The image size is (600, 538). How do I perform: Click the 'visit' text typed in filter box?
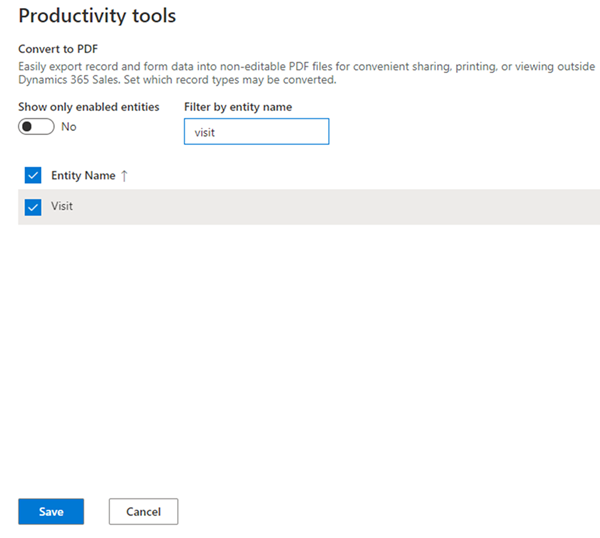[205, 131]
